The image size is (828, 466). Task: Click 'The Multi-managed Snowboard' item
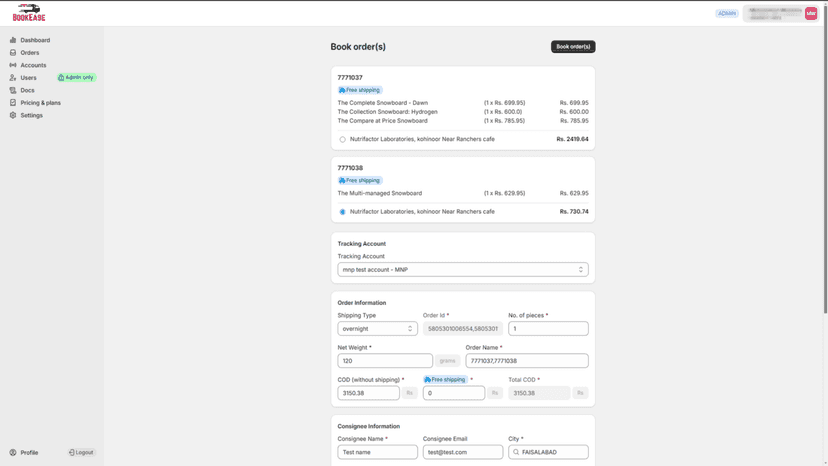click(x=380, y=193)
